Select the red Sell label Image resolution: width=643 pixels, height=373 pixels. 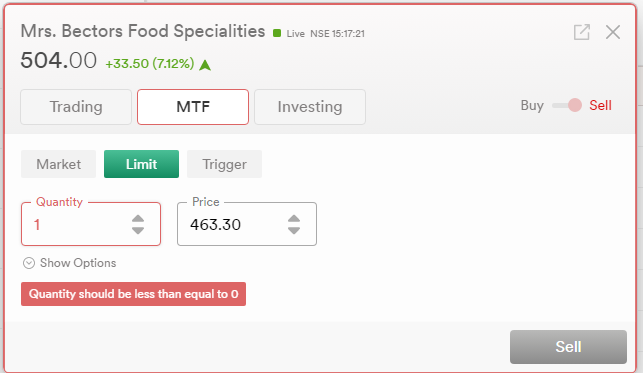tap(600, 105)
